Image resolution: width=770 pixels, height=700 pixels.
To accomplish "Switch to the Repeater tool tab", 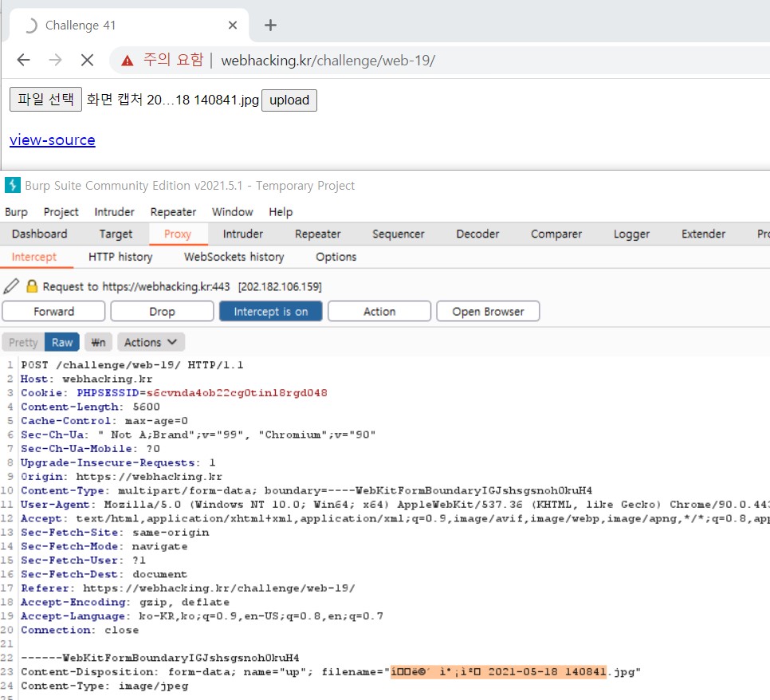I will point(318,234).
